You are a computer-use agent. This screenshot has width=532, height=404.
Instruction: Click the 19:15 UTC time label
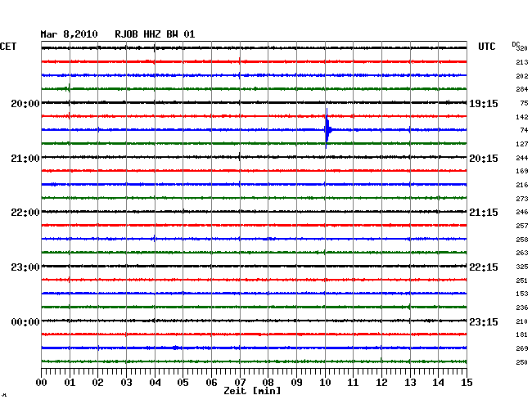[x=484, y=104]
